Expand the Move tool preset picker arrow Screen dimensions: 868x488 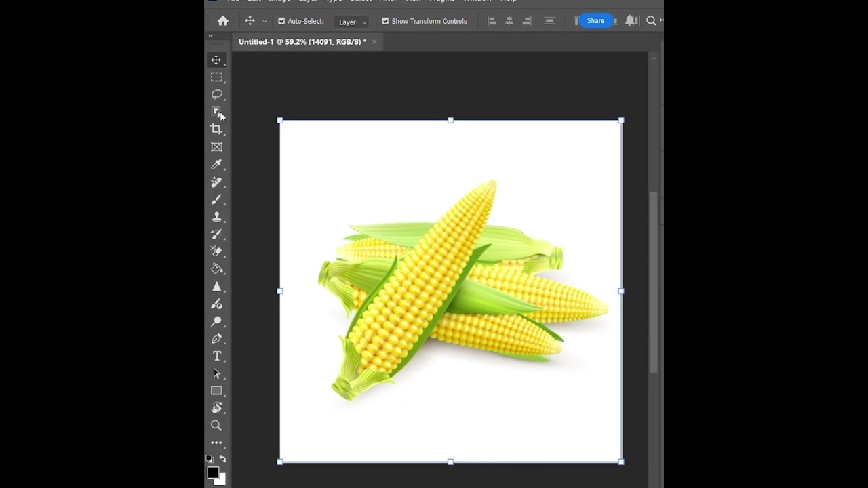264,22
